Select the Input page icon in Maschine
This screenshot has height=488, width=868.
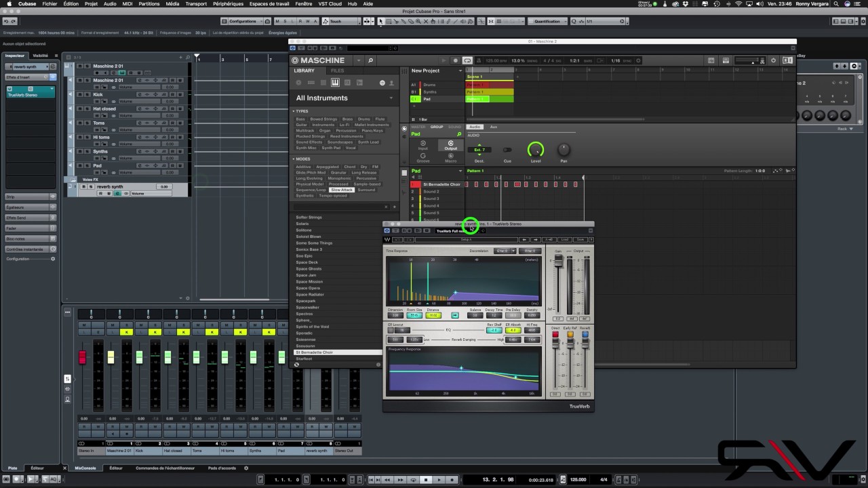pos(423,144)
